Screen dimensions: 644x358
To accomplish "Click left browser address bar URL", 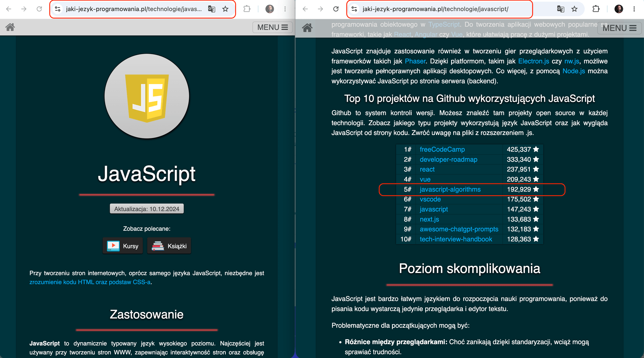I will [x=134, y=9].
